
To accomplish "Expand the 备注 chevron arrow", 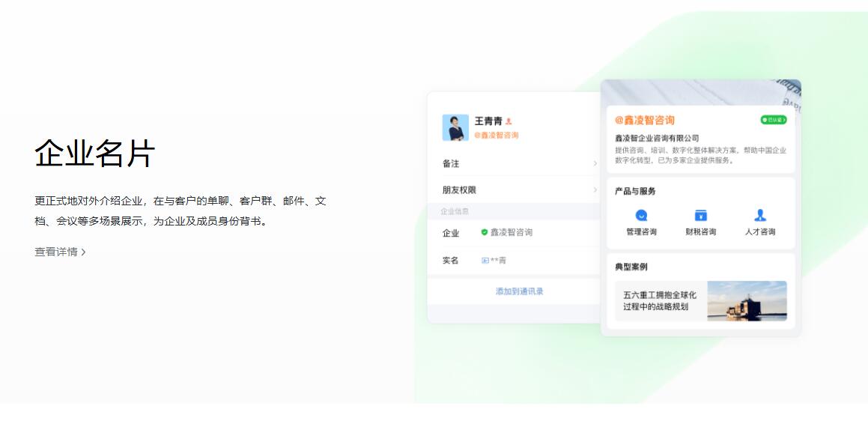I will tap(595, 163).
